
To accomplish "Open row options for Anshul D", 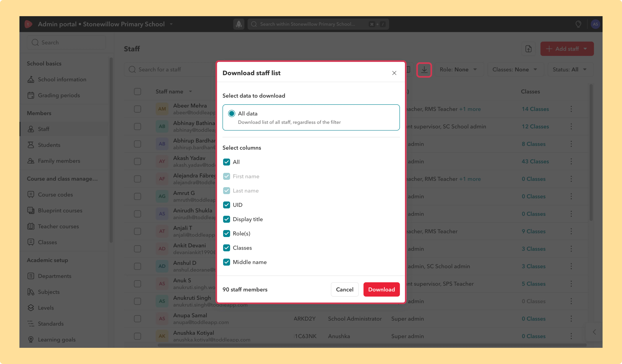I will tap(571, 266).
